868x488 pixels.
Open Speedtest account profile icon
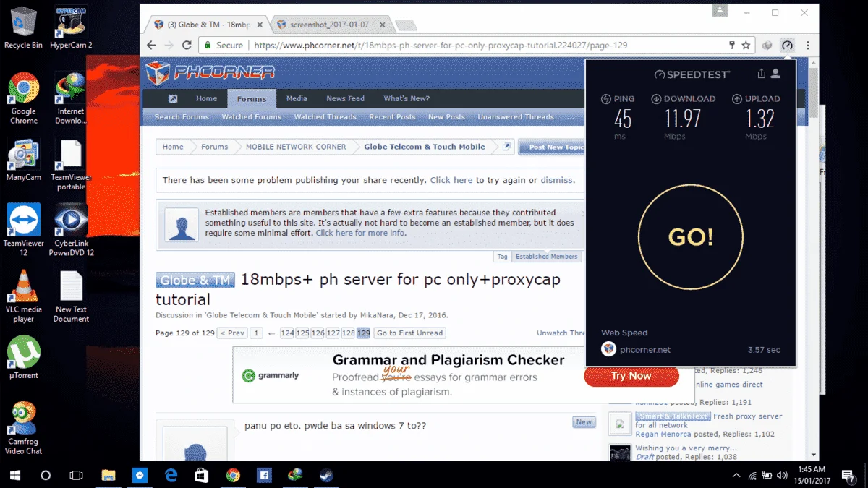tap(775, 74)
